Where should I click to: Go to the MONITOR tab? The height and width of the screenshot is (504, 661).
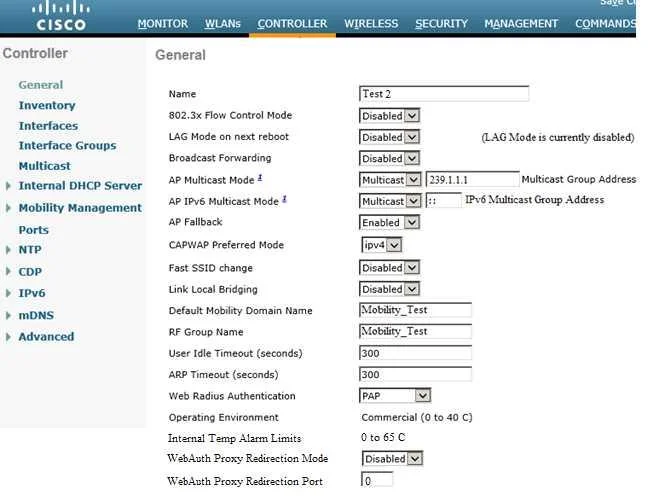pyautogui.click(x=163, y=24)
